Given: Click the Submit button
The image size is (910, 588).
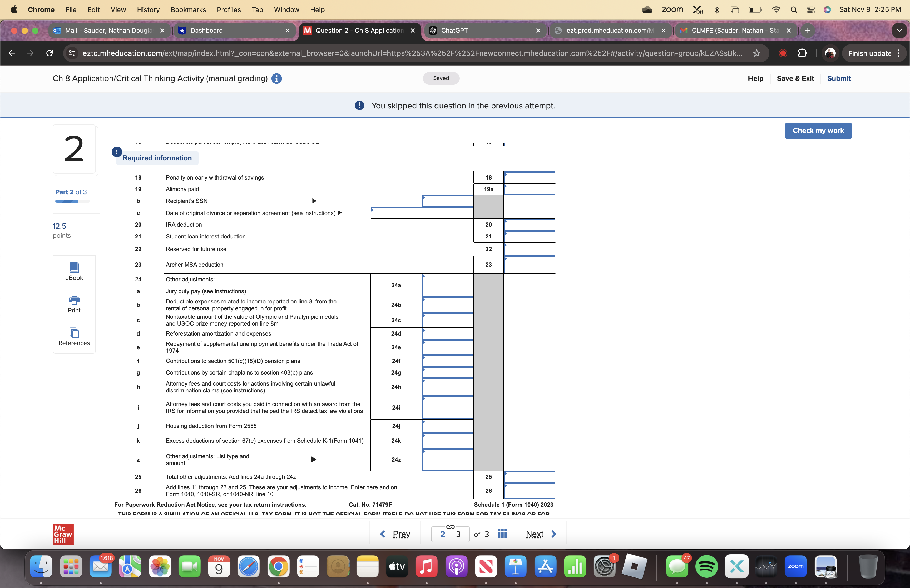Looking at the screenshot, I should click(x=839, y=78).
